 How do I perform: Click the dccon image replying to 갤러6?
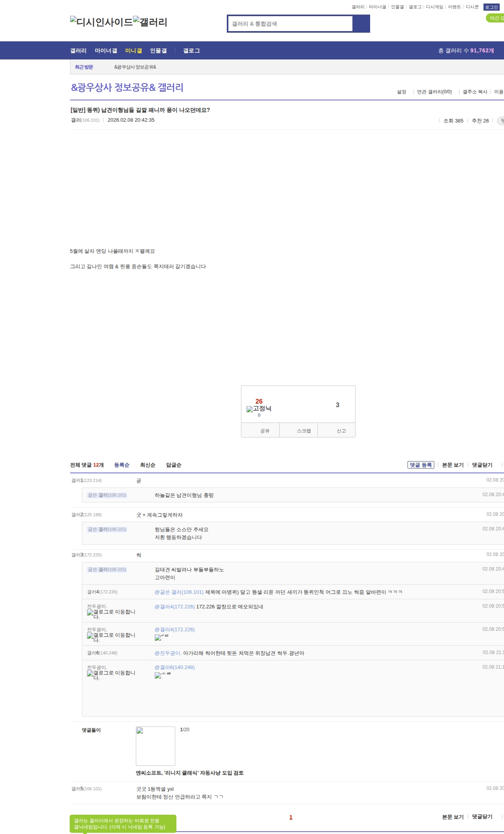(163, 675)
